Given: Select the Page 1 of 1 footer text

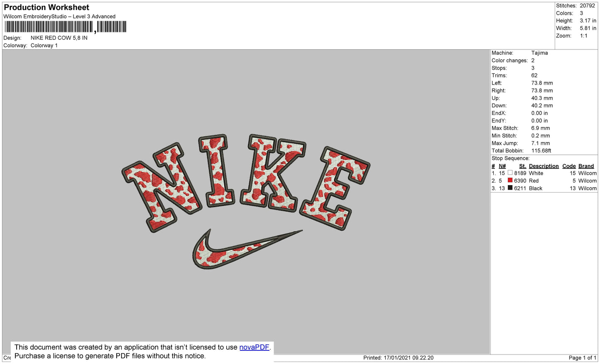Looking at the screenshot, I should (x=583, y=358).
